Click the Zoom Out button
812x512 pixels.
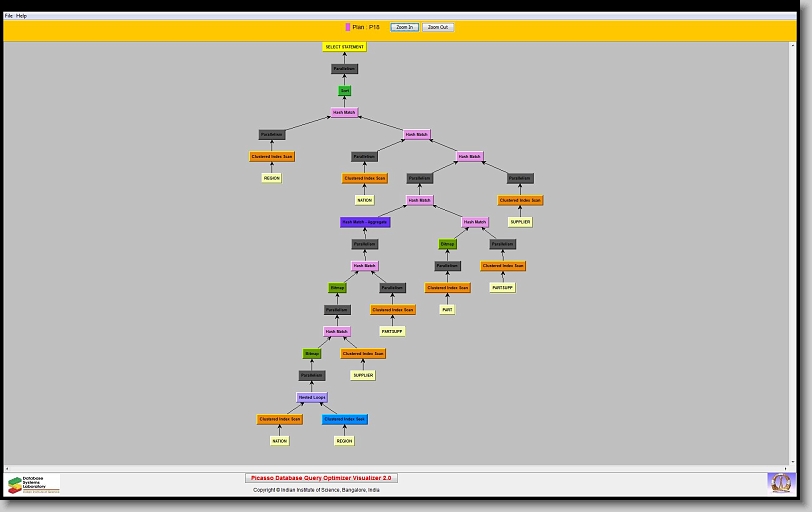437,27
